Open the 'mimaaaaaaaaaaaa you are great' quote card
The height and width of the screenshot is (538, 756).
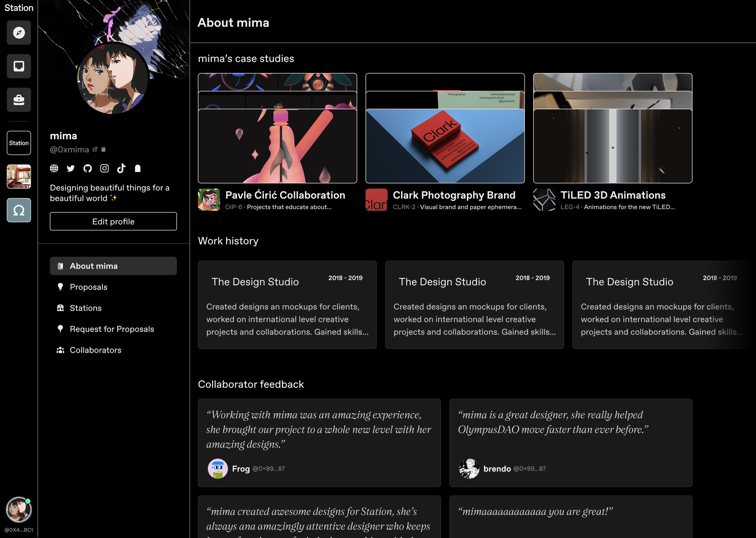[571, 517]
